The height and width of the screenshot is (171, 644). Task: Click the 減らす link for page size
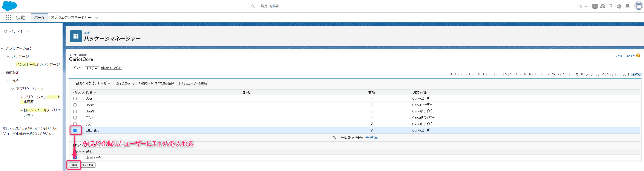(369, 137)
